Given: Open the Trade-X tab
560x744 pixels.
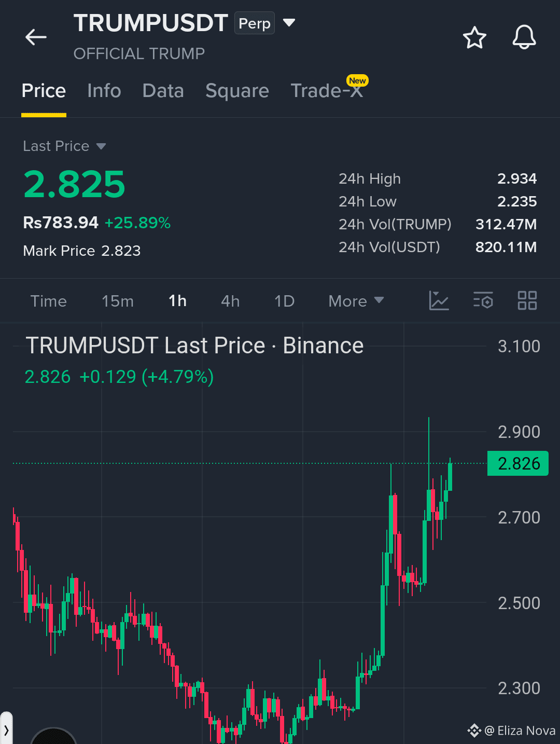Looking at the screenshot, I should pos(327,91).
